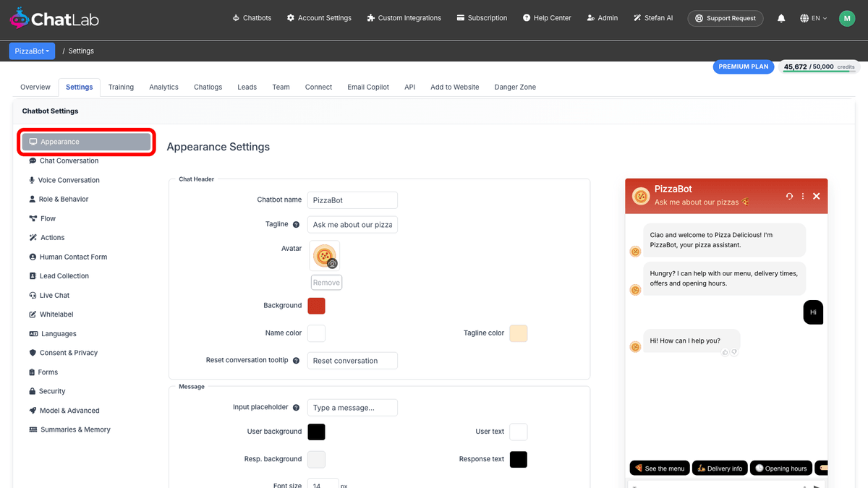Screen dimensions: 868x488
Task: Click the camera icon on the avatar
Action: [333, 264]
